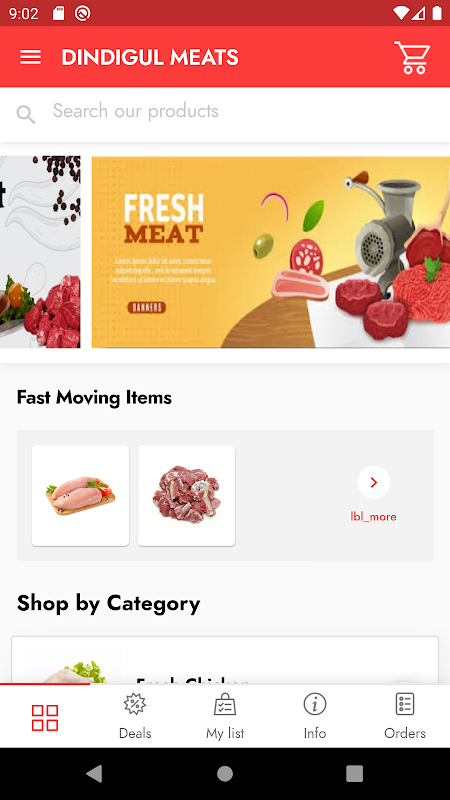Screen dimensions: 450x800
Task: Tap the red arrow for more items
Action: point(374,482)
